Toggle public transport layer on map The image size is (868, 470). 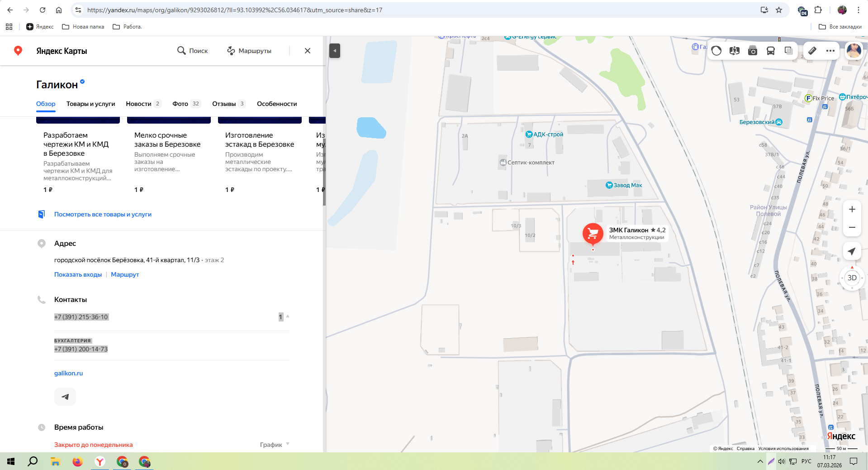tap(771, 51)
